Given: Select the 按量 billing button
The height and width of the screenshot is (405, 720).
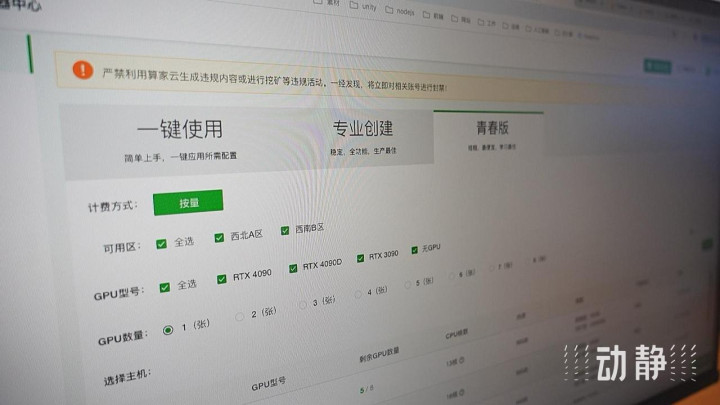Looking at the screenshot, I should point(188,202).
